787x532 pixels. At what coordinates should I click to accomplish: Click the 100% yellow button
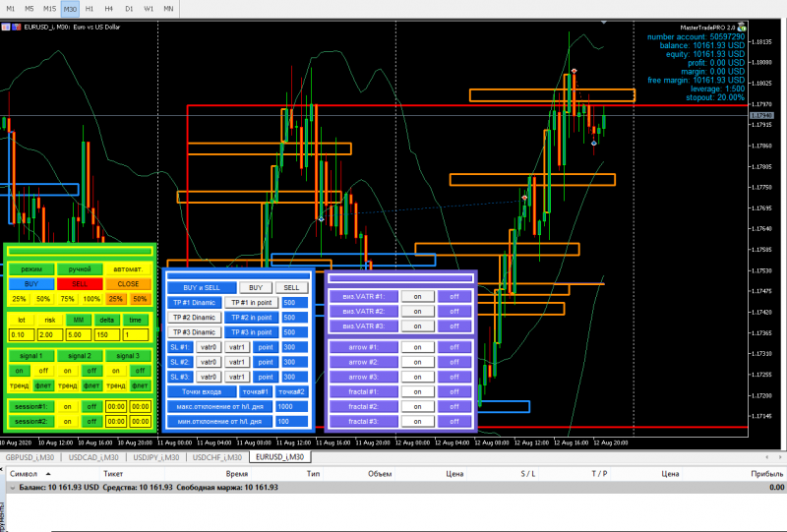point(91,299)
